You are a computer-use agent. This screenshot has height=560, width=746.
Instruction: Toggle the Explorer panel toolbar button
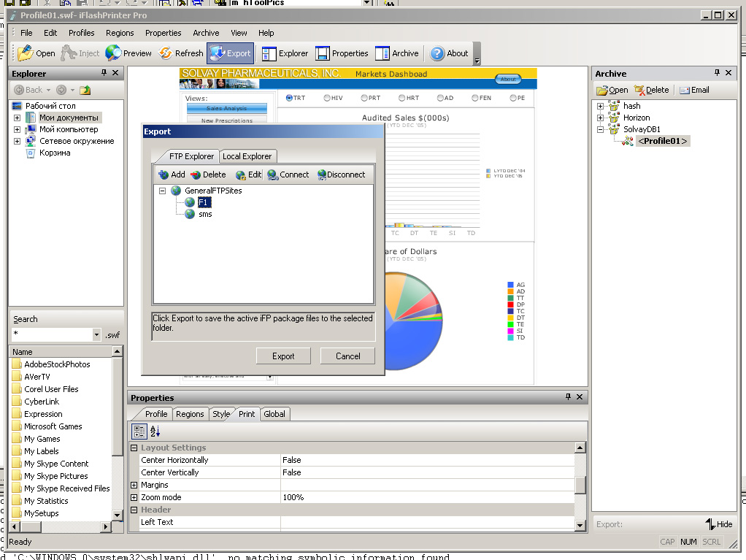(285, 53)
